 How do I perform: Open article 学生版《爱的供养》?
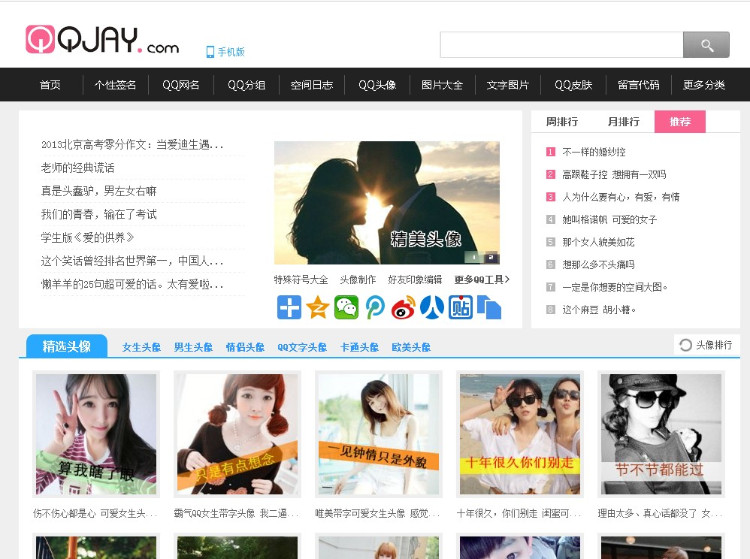tap(88, 237)
